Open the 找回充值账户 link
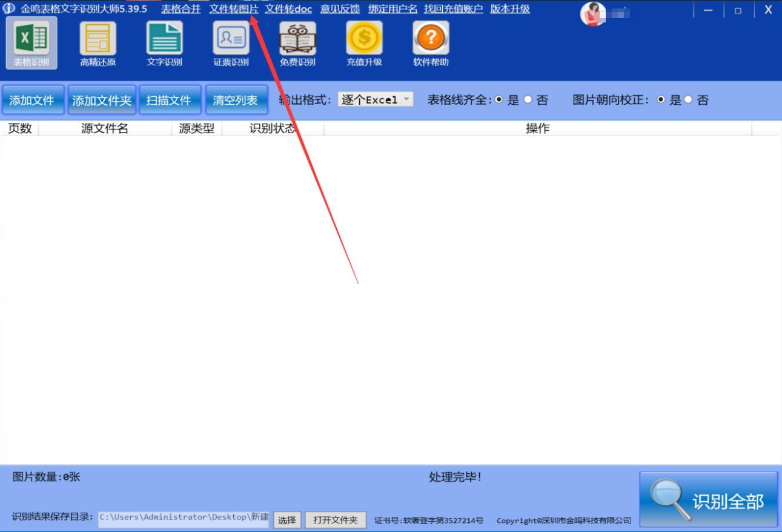This screenshot has width=782, height=532. pyautogui.click(x=454, y=9)
